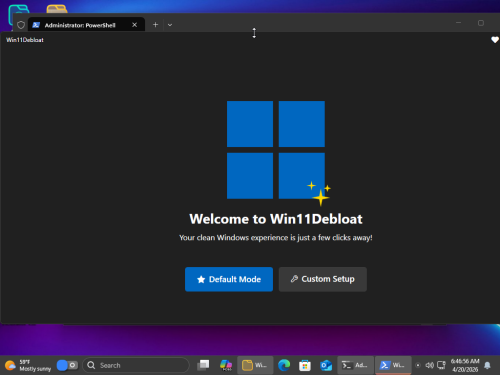Open the Copilot taskbar icon
The width and height of the screenshot is (500, 375).
point(226,365)
